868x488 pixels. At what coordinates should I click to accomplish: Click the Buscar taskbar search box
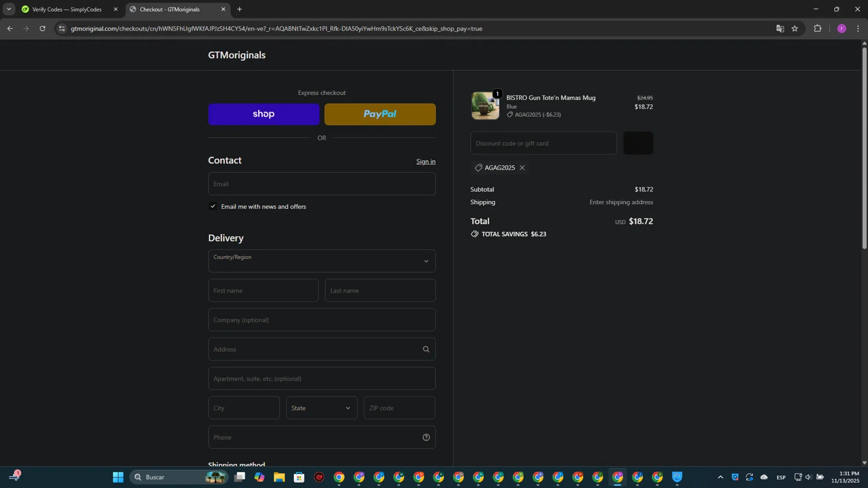[179, 477]
